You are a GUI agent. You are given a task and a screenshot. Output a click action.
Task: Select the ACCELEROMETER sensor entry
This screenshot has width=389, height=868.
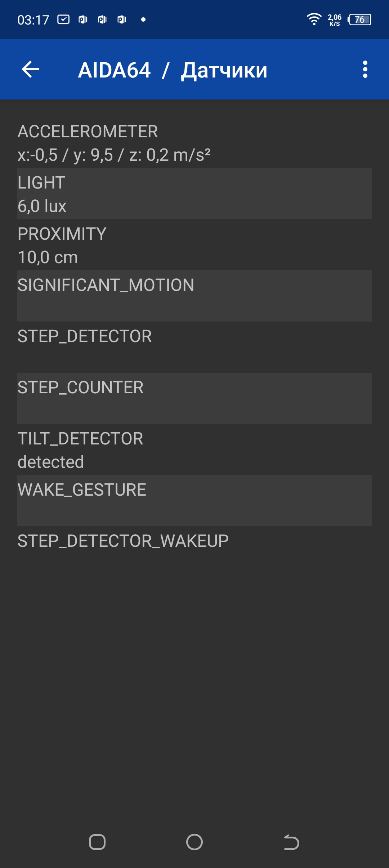tap(194, 143)
